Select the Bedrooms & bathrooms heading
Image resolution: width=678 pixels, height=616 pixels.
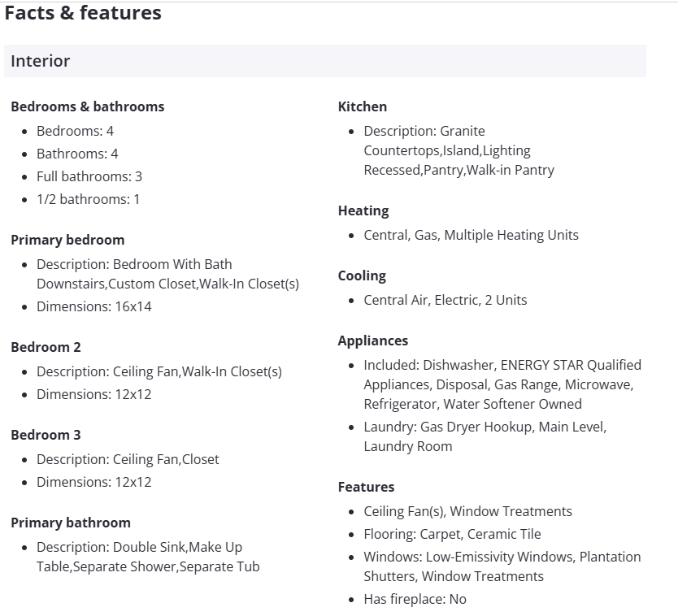87,106
